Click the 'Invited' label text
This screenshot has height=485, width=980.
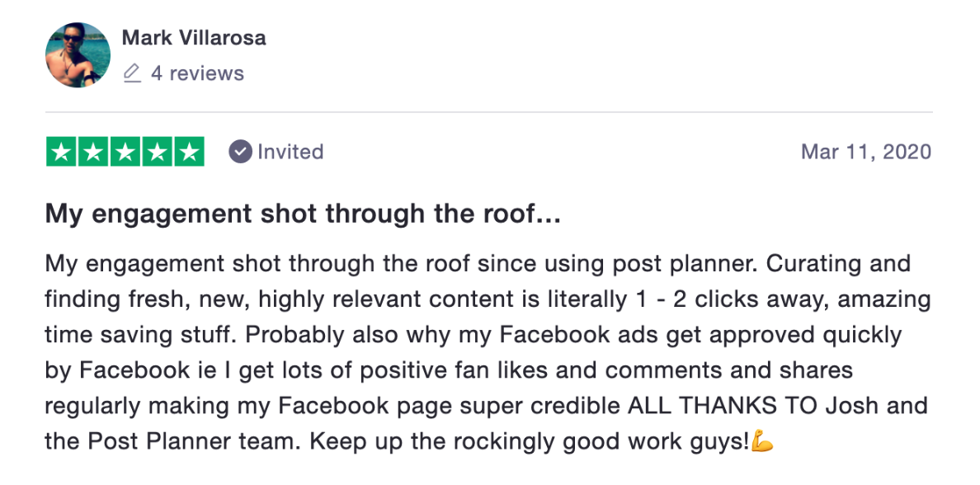point(290,152)
